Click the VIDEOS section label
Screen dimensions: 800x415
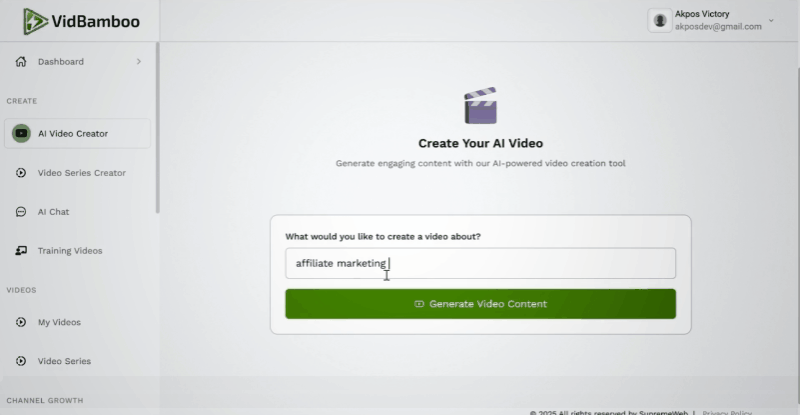(x=21, y=290)
